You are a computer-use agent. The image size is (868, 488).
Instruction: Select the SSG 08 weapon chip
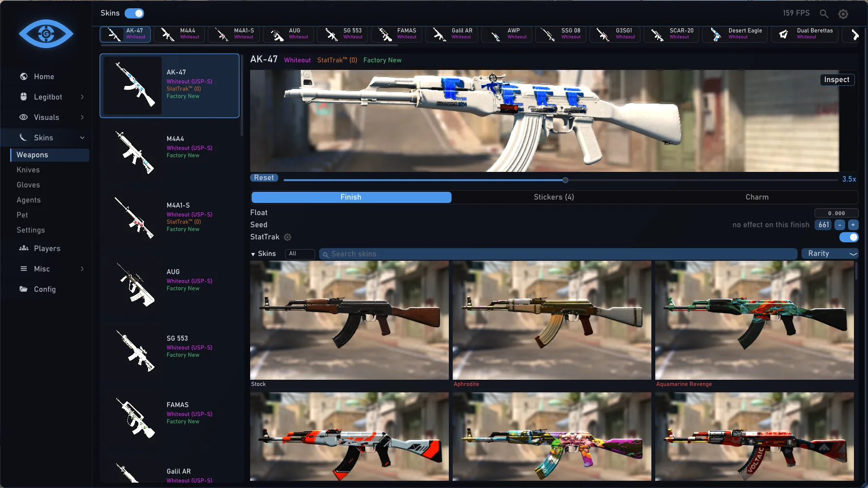pos(561,34)
